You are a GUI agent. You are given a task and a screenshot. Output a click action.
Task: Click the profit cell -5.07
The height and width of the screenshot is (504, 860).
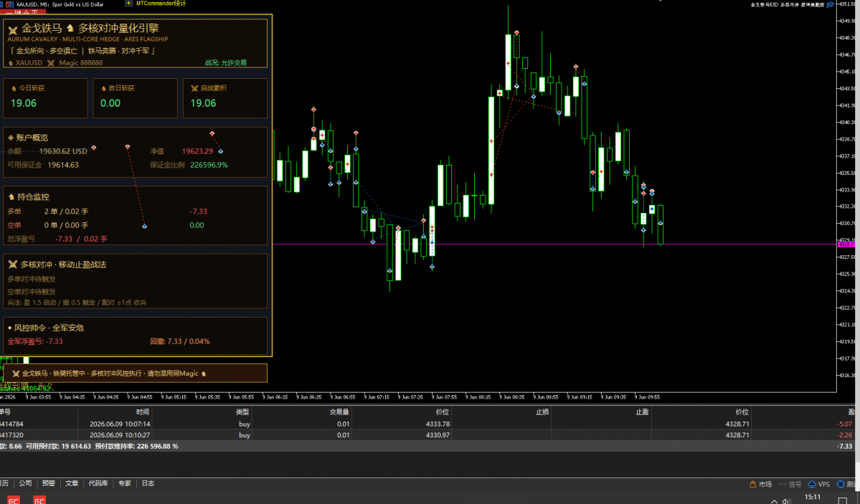coord(845,424)
